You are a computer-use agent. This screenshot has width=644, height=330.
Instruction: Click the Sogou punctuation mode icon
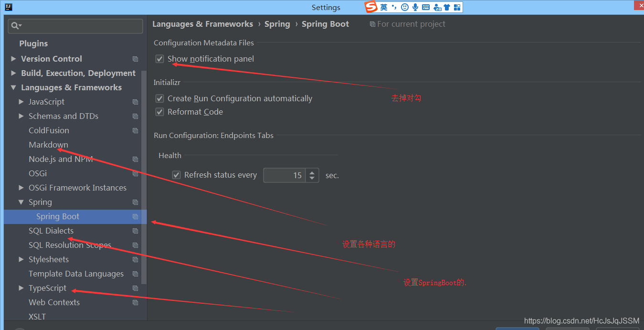pos(394,7)
